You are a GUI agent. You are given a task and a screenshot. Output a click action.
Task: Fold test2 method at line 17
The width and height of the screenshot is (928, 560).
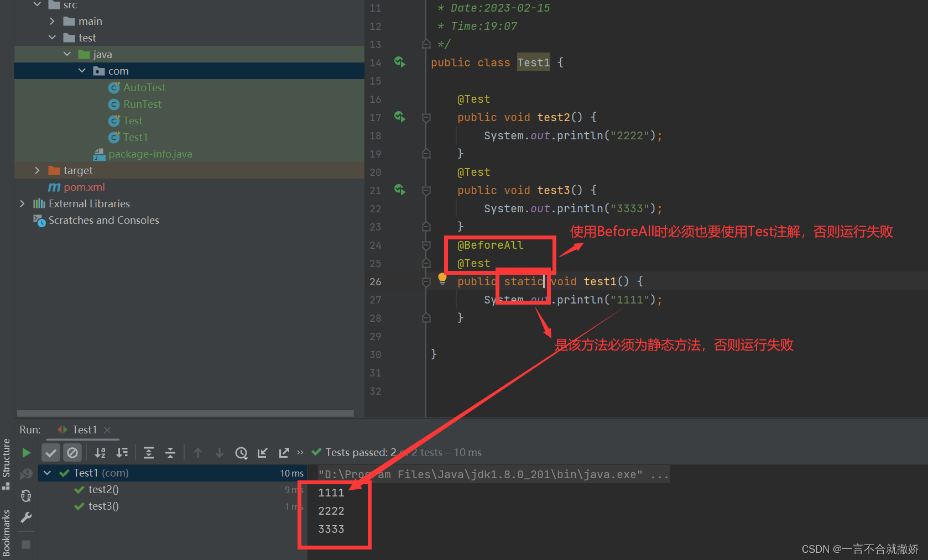[426, 117]
